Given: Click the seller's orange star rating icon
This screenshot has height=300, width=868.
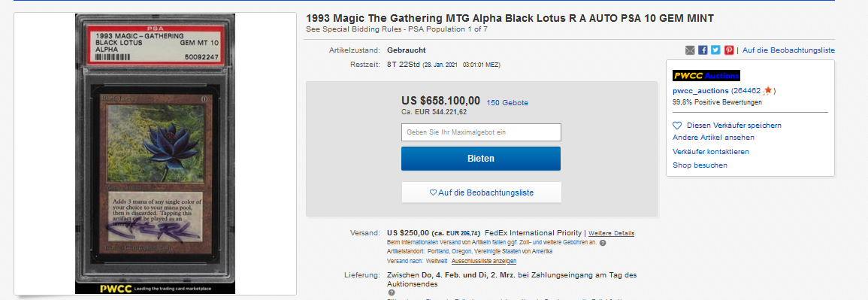Looking at the screenshot, I should coord(768,91).
